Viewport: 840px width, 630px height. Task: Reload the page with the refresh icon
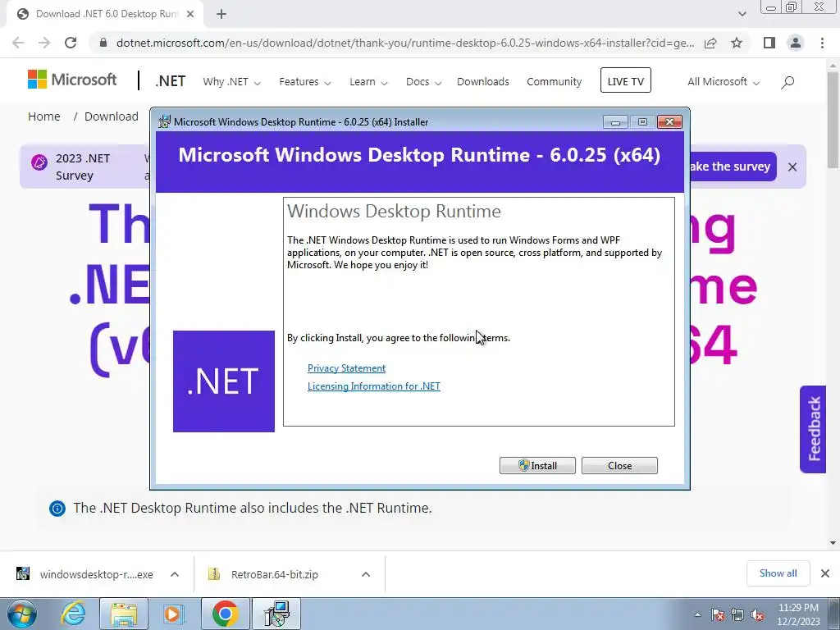pos(71,43)
